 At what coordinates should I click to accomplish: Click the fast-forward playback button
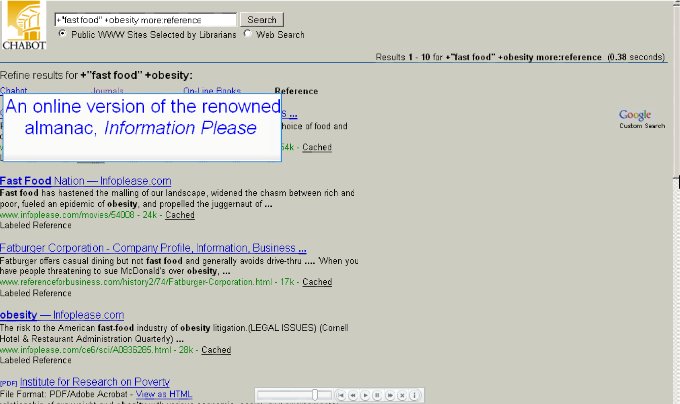390,395
